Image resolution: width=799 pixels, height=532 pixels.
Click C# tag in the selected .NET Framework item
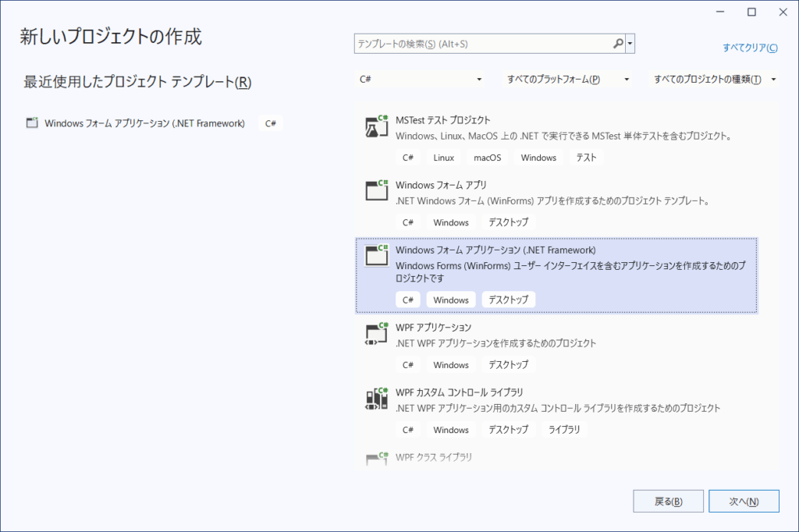[407, 300]
